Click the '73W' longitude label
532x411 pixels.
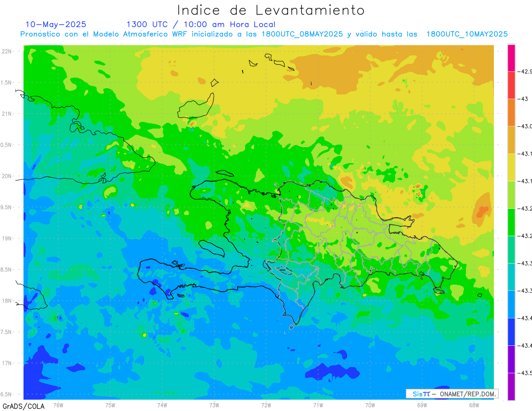pyautogui.click(x=214, y=405)
